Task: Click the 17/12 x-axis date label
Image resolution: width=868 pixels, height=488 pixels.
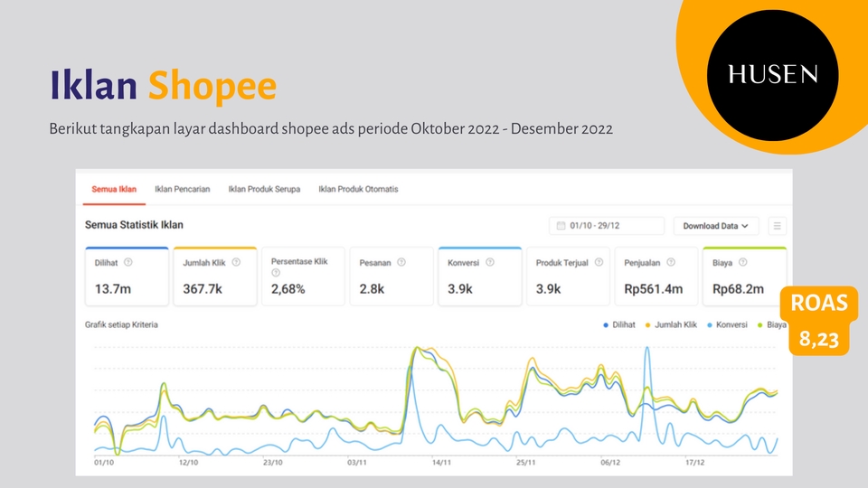Action: pos(694,463)
